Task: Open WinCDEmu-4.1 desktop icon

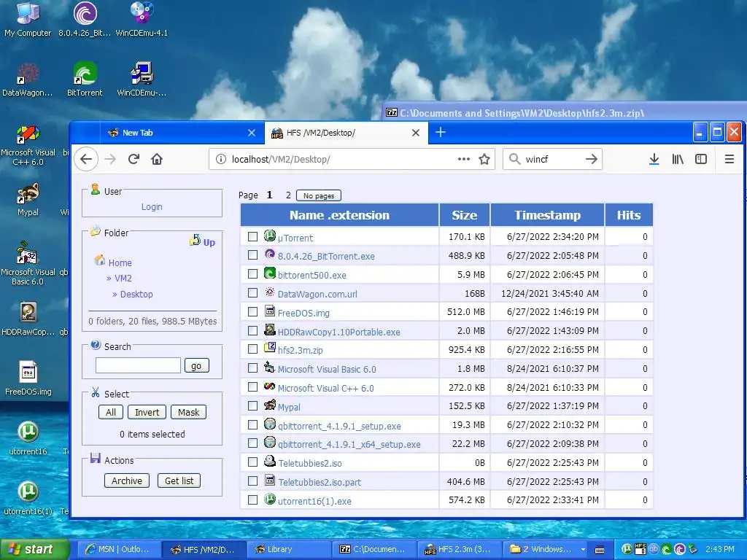Action: point(142,20)
